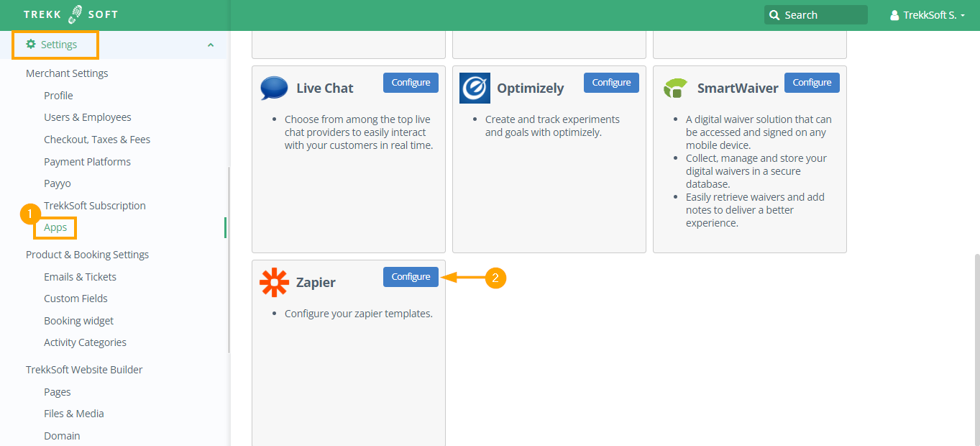Click the Optimizely logo icon

click(x=475, y=88)
